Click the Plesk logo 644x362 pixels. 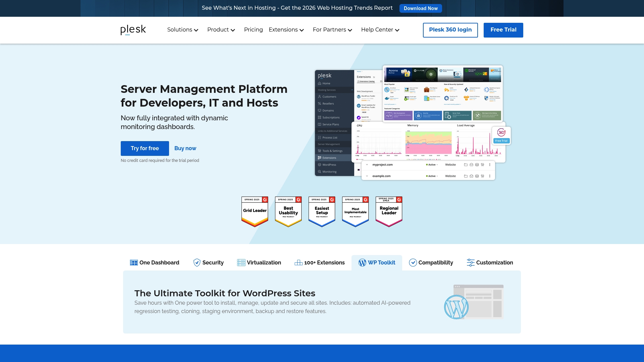[x=133, y=30]
